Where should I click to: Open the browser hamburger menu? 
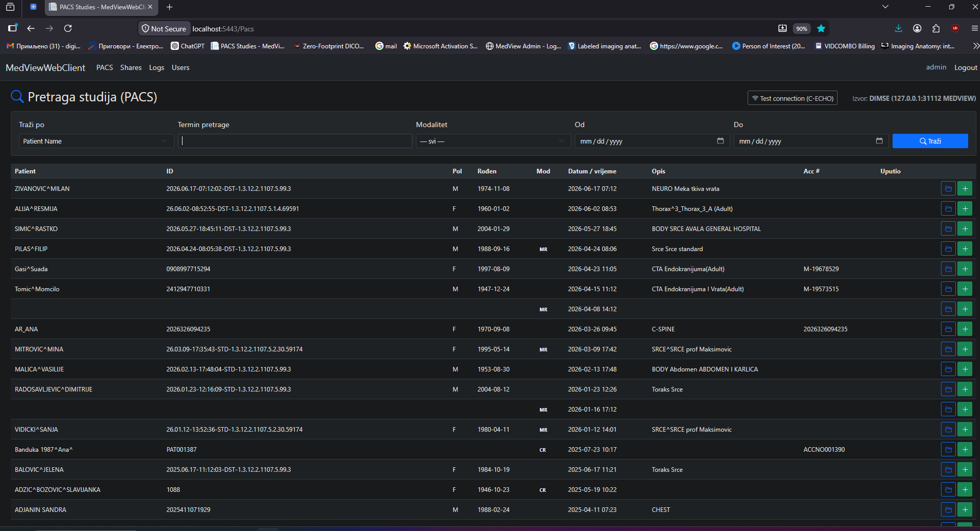click(974, 28)
